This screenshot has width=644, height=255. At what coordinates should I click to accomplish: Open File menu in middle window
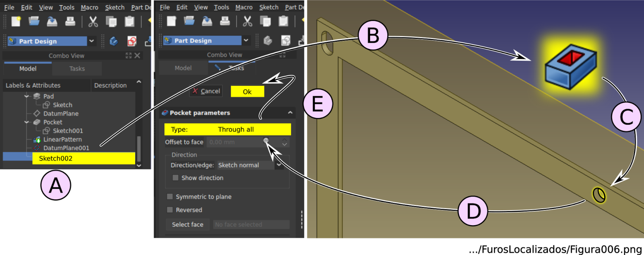click(x=165, y=7)
